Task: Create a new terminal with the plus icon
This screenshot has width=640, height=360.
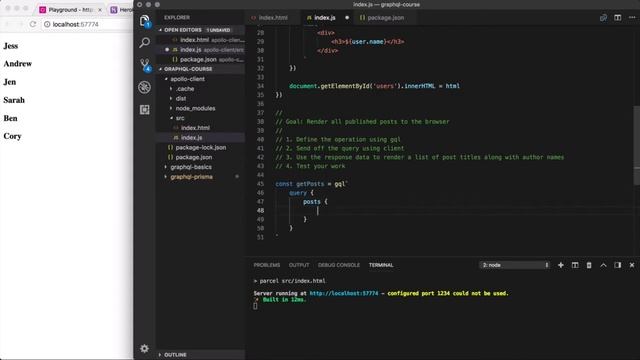Action: pos(561,265)
